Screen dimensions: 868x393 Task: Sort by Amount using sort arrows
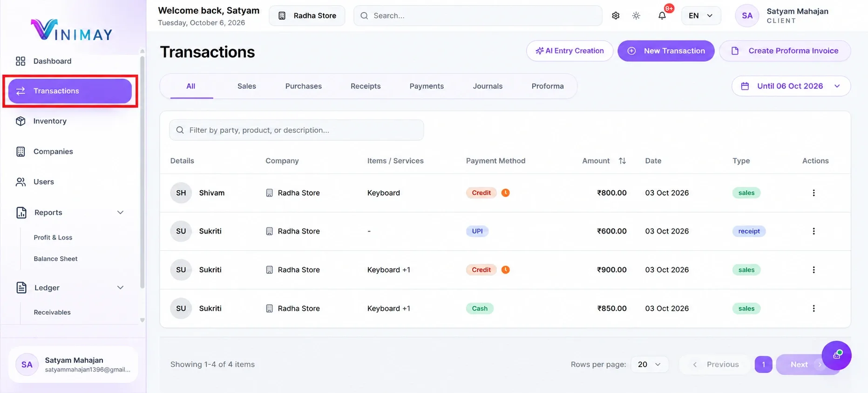click(x=622, y=161)
